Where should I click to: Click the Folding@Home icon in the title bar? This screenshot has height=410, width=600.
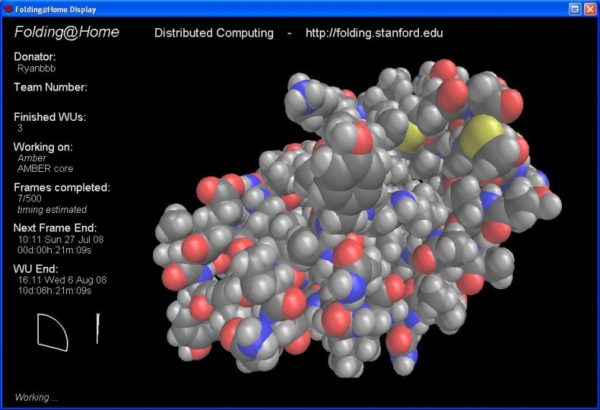pyautogui.click(x=8, y=8)
